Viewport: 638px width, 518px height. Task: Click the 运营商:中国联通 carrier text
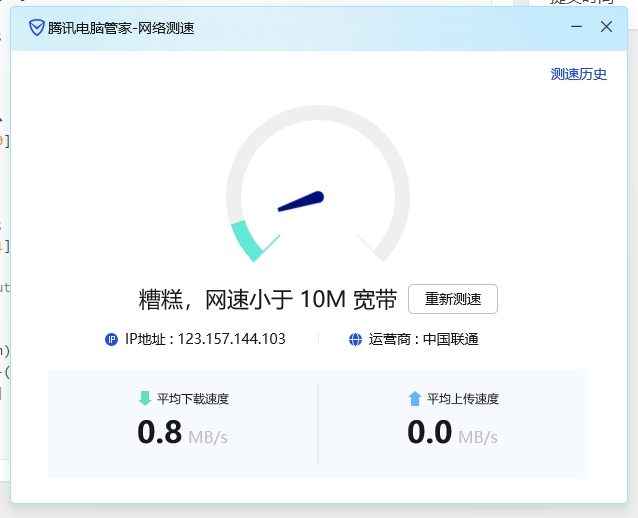tap(423, 339)
